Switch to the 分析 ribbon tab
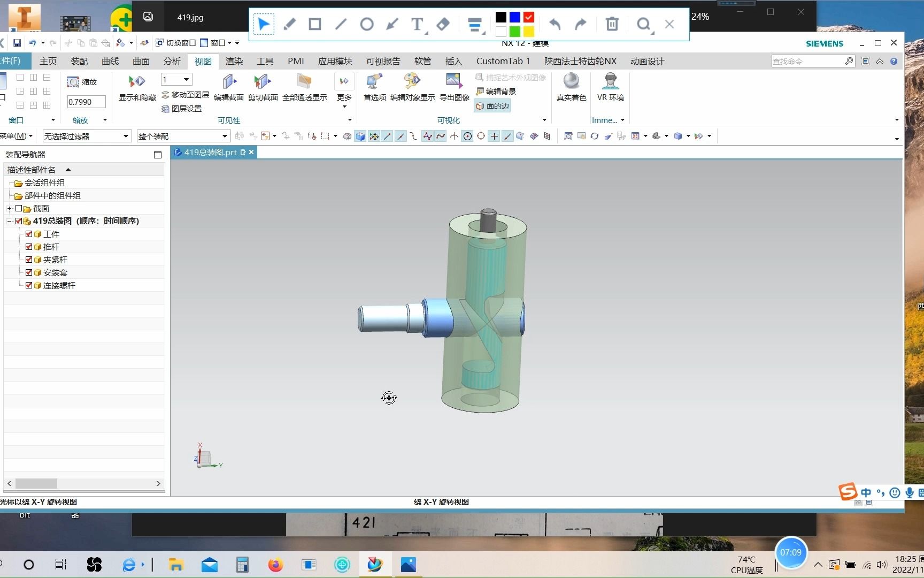Screen dimensions: 924x578 click(x=172, y=61)
